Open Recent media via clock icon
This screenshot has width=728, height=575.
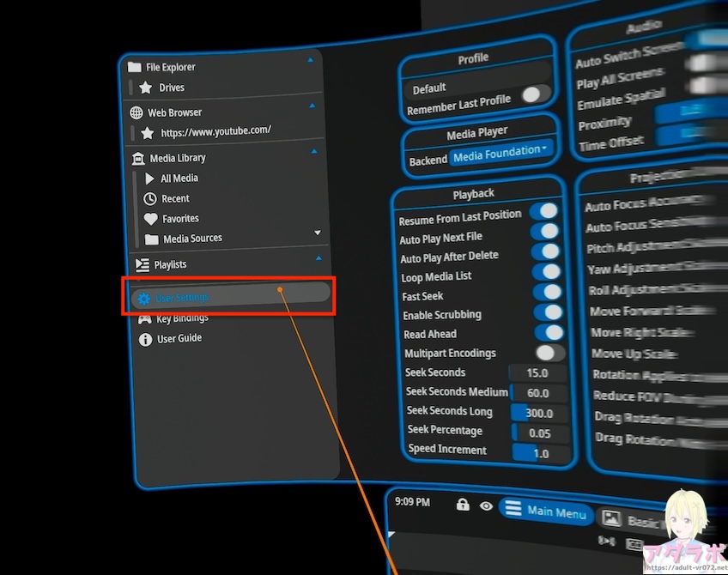150,198
